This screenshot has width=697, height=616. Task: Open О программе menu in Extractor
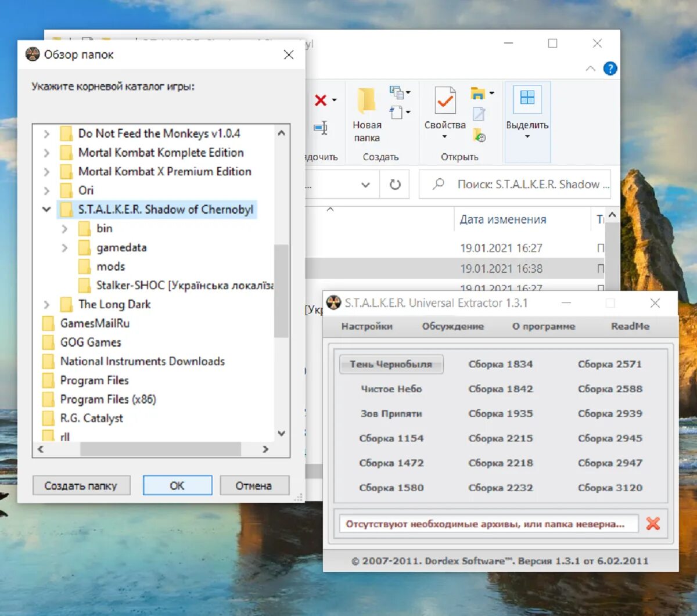(x=544, y=326)
